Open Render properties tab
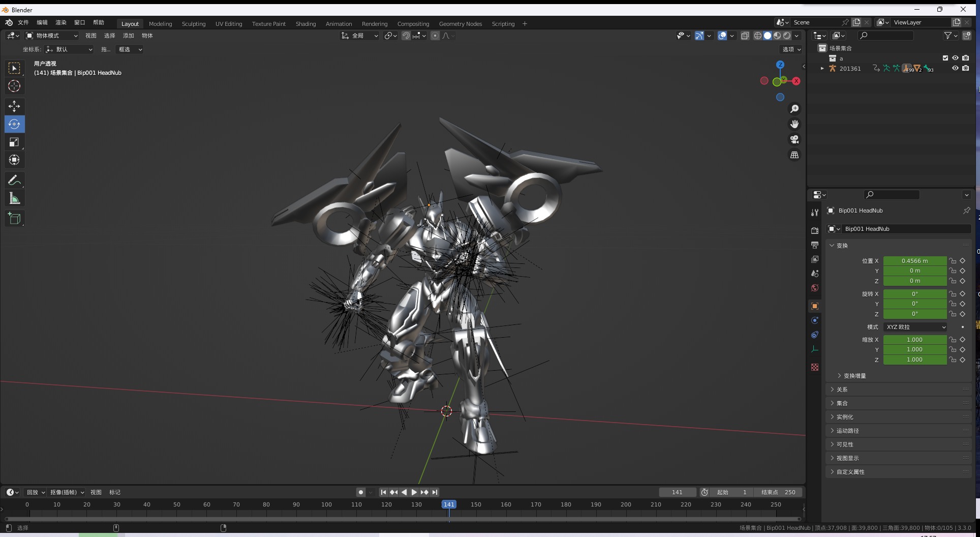This screenshot has width=980, height=537. click(815, 230)
